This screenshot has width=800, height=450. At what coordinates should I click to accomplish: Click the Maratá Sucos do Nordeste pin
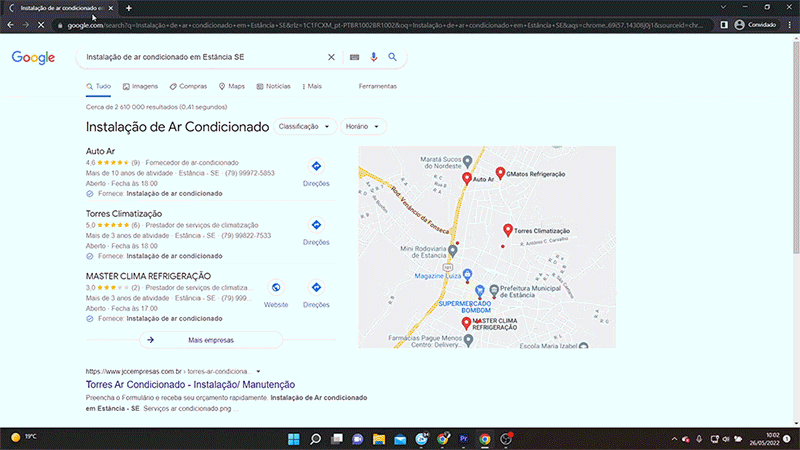pyautogui.click(x=467, y=162)
